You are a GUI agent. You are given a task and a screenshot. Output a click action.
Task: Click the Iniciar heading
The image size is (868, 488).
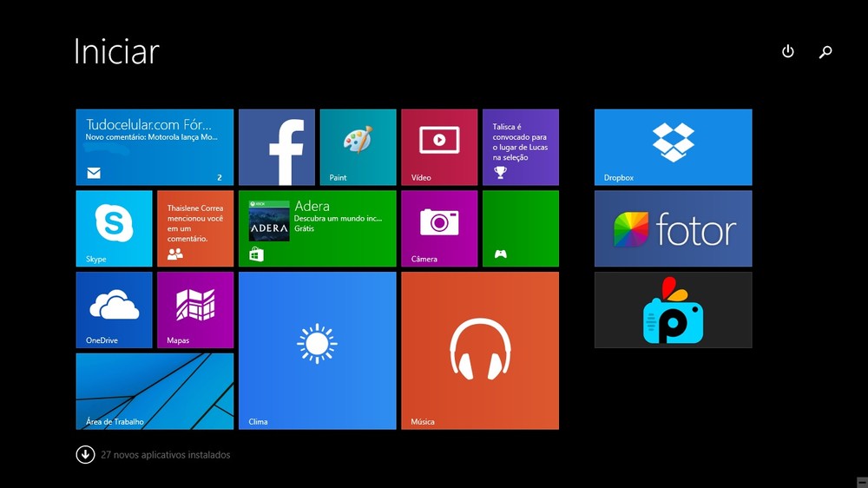tap(117, 51)
